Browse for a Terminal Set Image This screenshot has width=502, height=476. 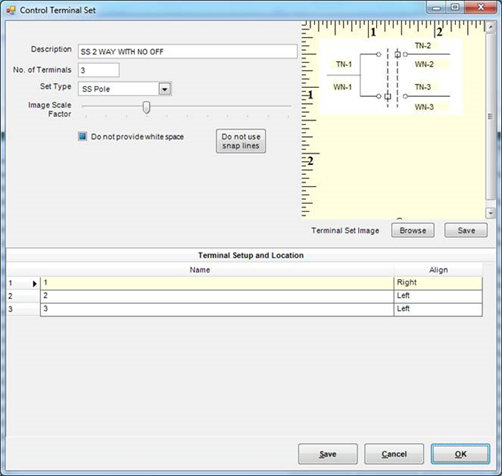pos(413,230)
